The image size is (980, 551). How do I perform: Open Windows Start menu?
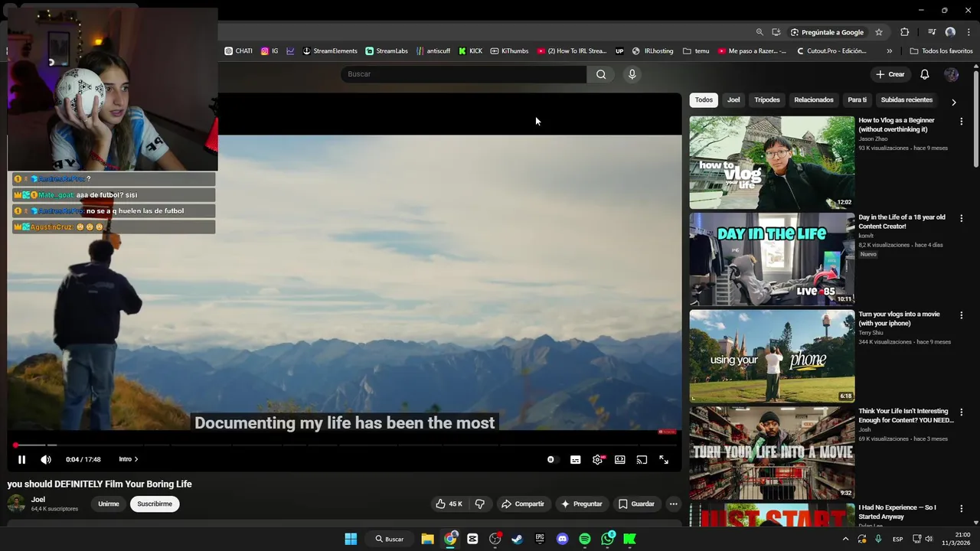351,539
